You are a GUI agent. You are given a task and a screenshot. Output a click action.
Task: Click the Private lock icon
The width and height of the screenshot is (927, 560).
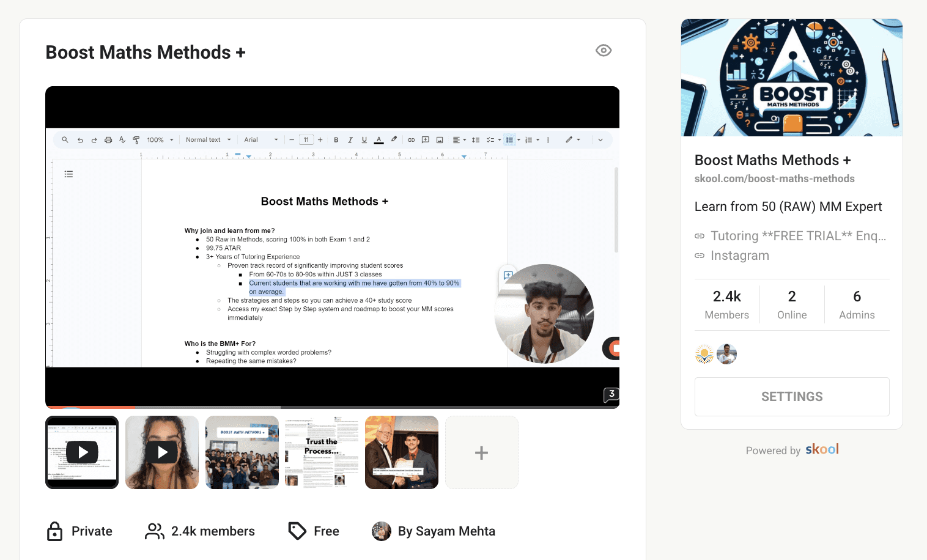54,531
